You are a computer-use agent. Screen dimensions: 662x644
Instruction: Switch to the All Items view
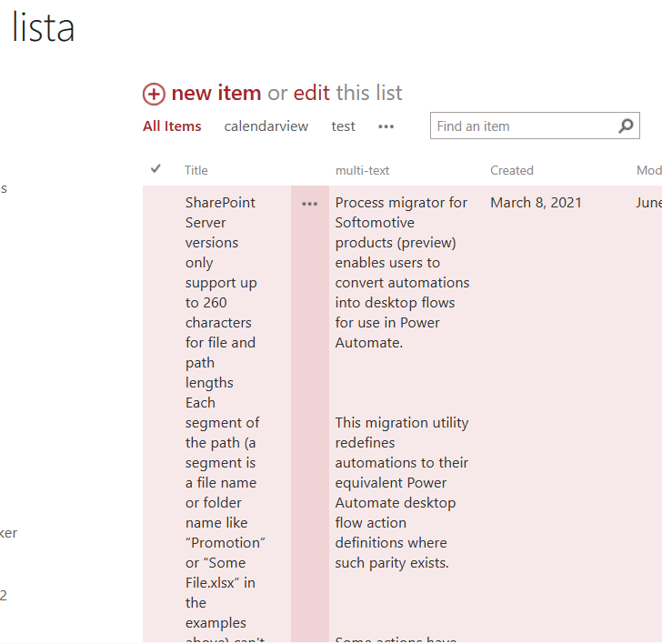coord(172,126)
